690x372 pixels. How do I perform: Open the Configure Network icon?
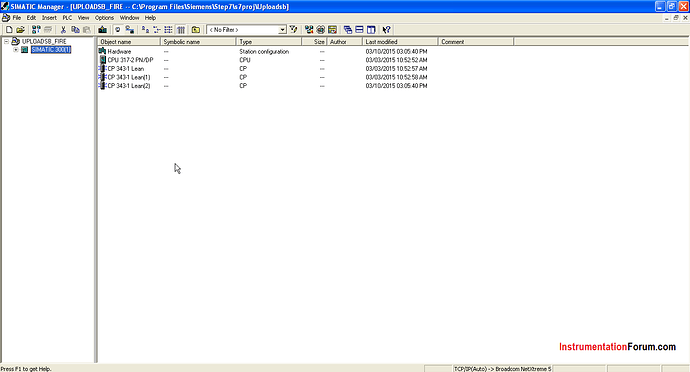pos(309,29)
